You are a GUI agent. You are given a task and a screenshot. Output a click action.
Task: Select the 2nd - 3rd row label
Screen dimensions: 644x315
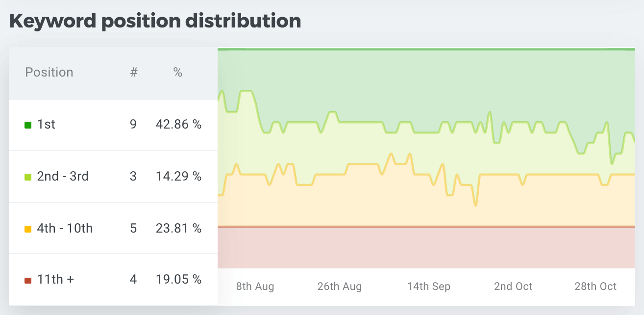(63, 177)
